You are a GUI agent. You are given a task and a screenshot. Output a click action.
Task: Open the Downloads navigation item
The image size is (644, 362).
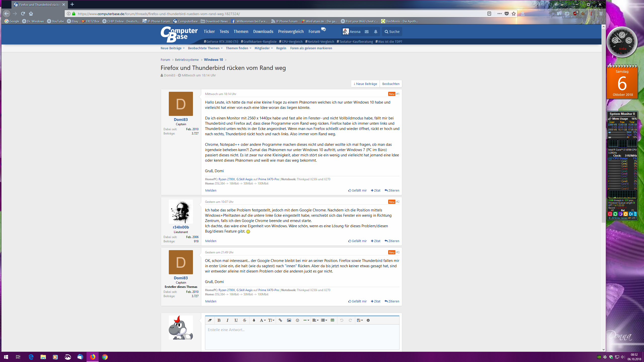[x=263, y=32]
